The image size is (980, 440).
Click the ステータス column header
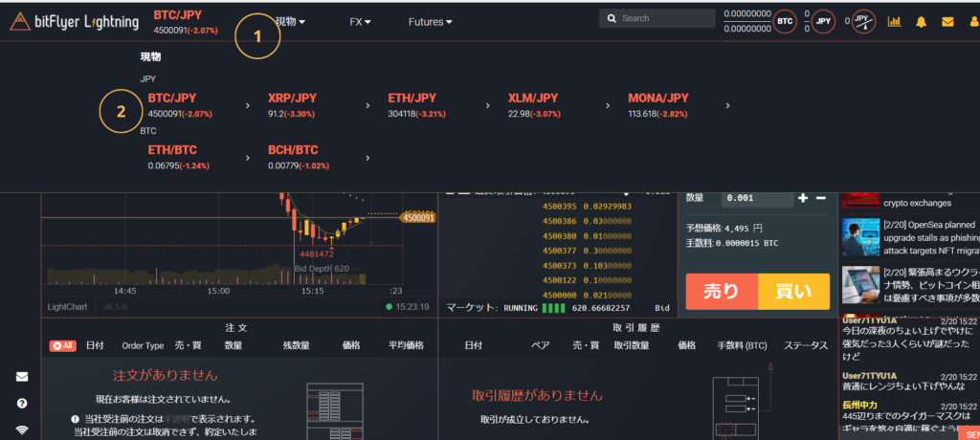point(806,345)
